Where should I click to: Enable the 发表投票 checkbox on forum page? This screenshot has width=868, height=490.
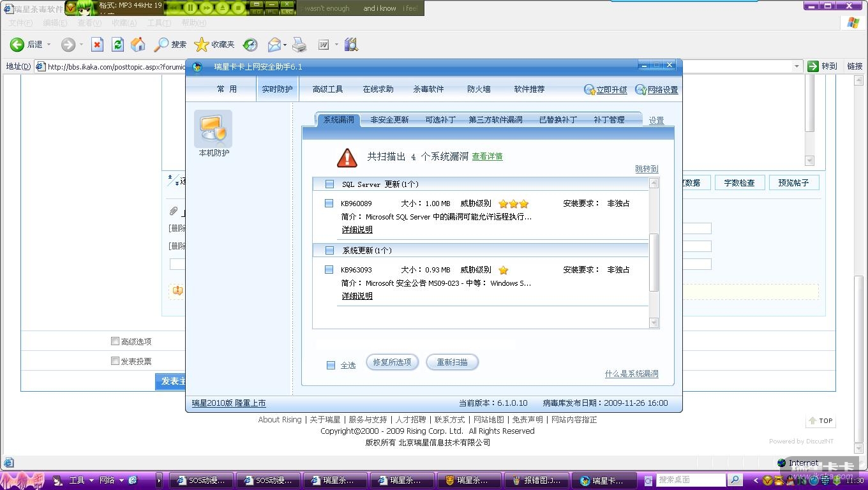[x=115, y=361]
